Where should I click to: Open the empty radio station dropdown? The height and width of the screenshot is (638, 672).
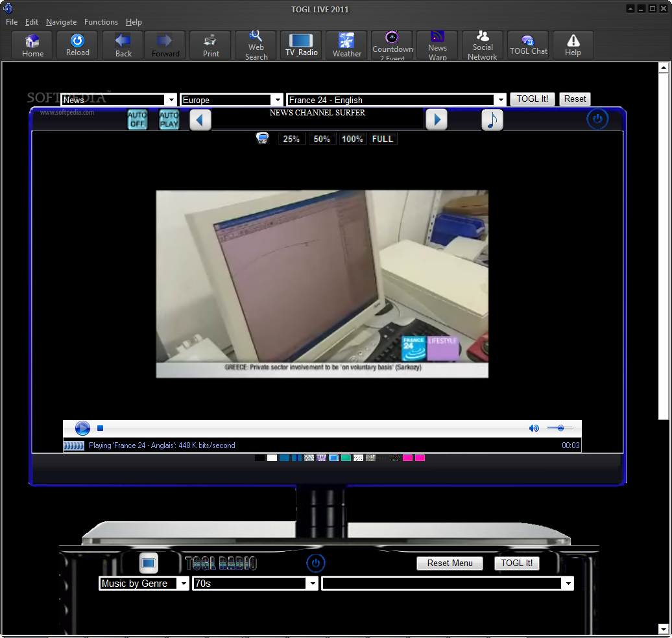(x=448, y=583)
